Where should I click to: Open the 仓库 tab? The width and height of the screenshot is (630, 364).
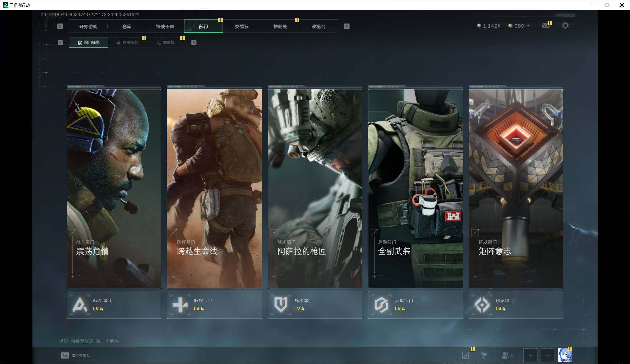(x=127, y=27)
